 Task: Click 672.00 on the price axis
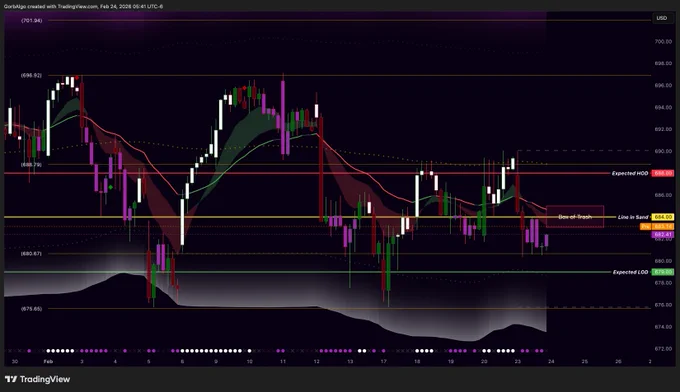pos(663,349)
